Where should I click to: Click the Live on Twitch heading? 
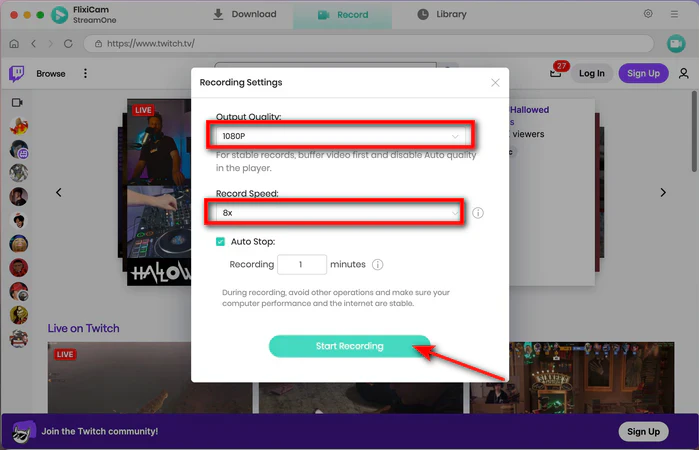click(83, 328)
